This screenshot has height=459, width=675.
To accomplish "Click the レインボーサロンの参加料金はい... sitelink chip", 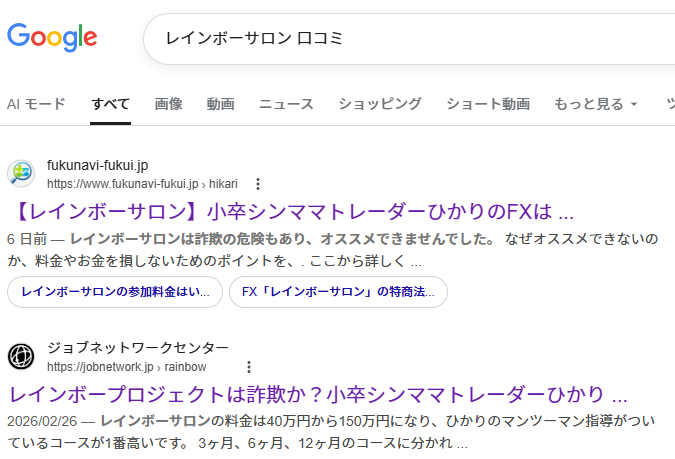I will [115, 292].
